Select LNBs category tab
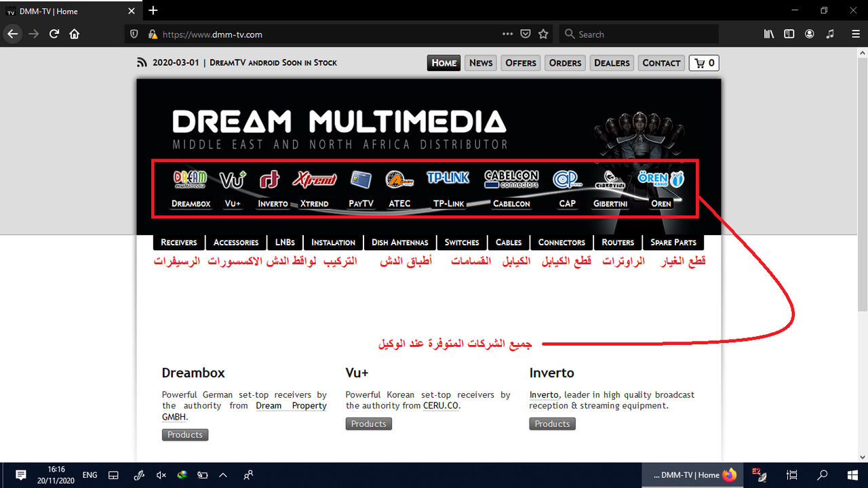Screen dimensions: 868x488 285,243
